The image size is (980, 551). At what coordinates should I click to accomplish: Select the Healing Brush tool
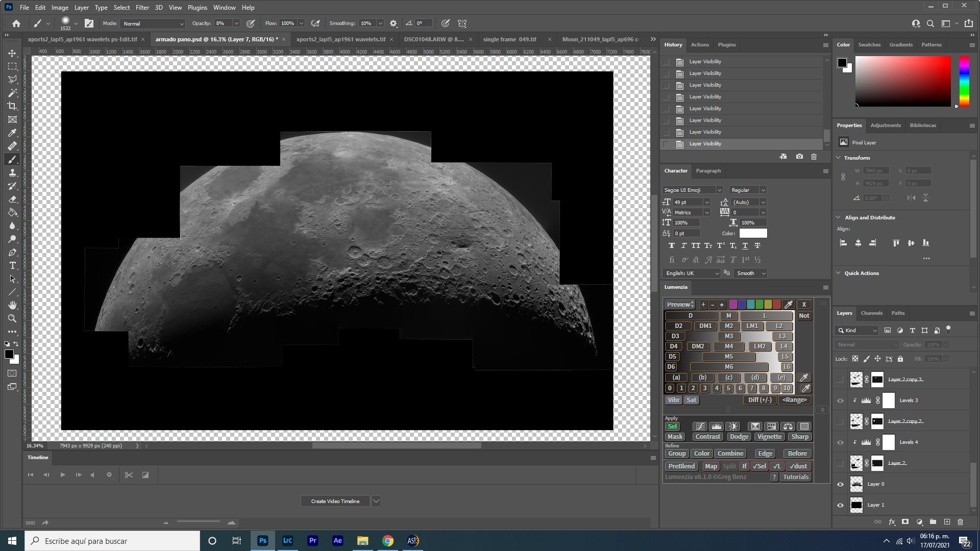pyautogui.click(x=12, y=146)
